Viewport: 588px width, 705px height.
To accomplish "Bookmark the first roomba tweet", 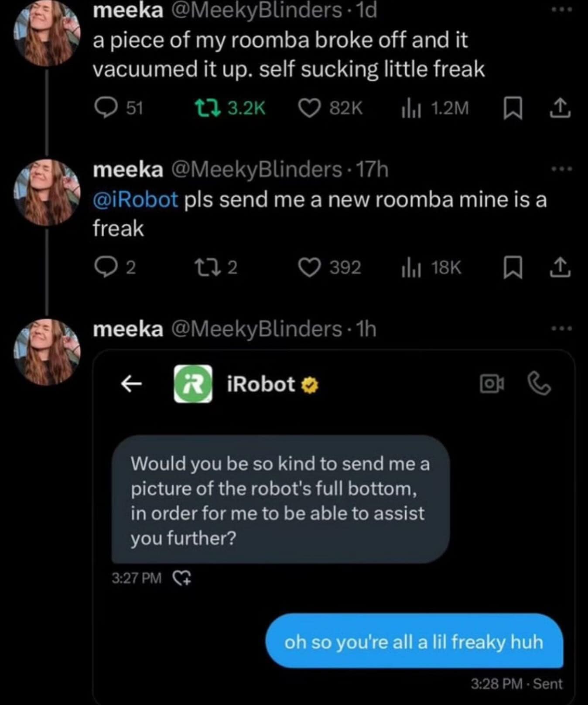I will [513, 108].
